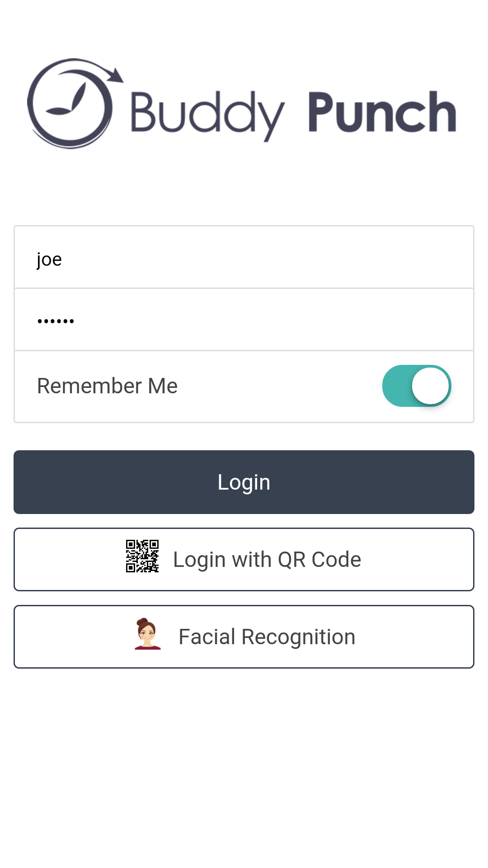Click the white knob of the Remember Me switch
The image size is (488, 868).
point(430,386)
